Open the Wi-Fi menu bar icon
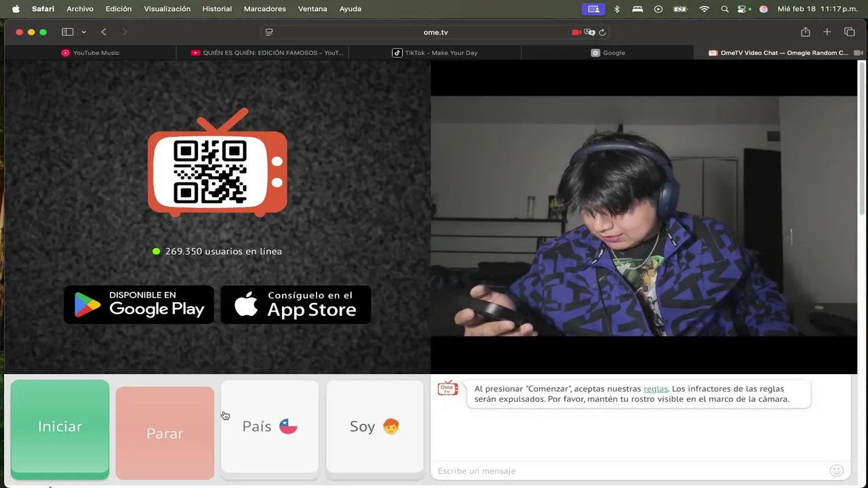Viewport: 868px width, 488px height. 704,9
